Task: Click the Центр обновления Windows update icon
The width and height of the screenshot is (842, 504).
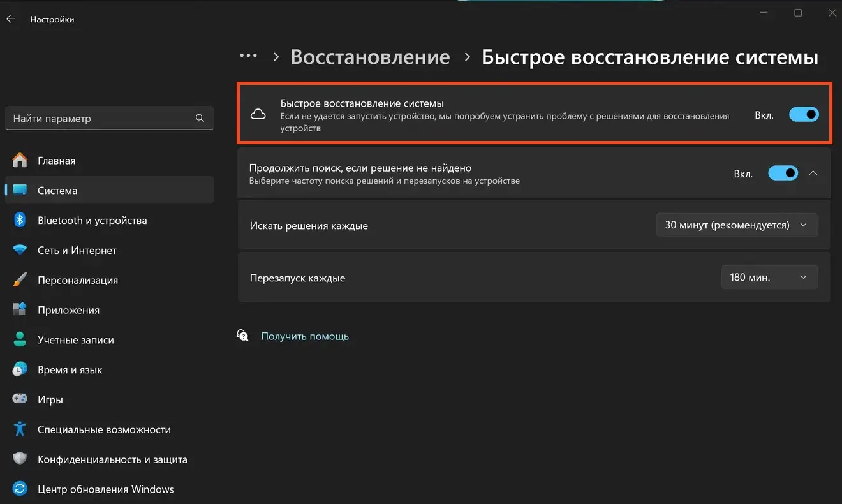Action: pyautogui.click(x=20, y=489)
